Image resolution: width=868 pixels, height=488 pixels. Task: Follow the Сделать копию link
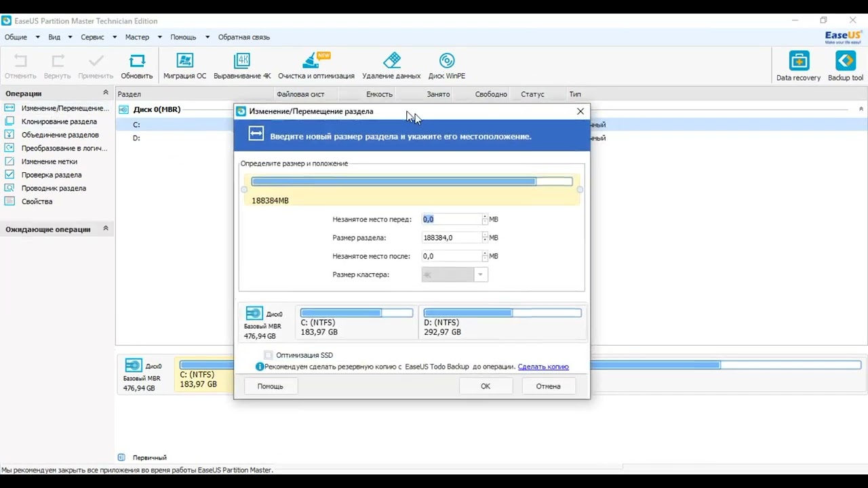click(543, 367)
